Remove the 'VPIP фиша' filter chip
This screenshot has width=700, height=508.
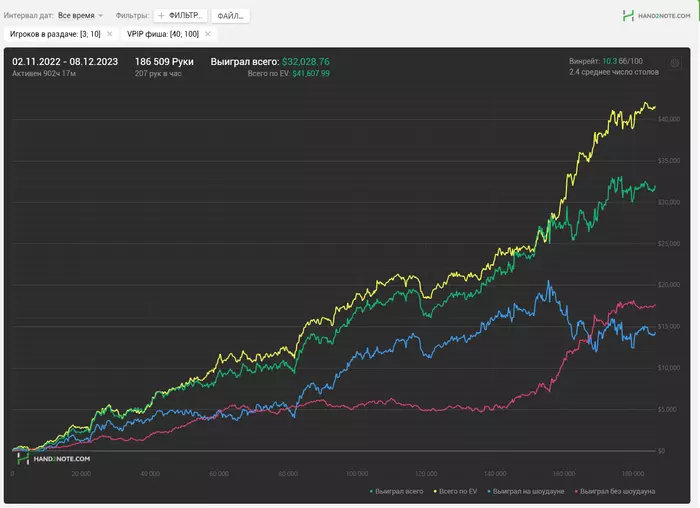pyautogui.click(x=207, y=34)
